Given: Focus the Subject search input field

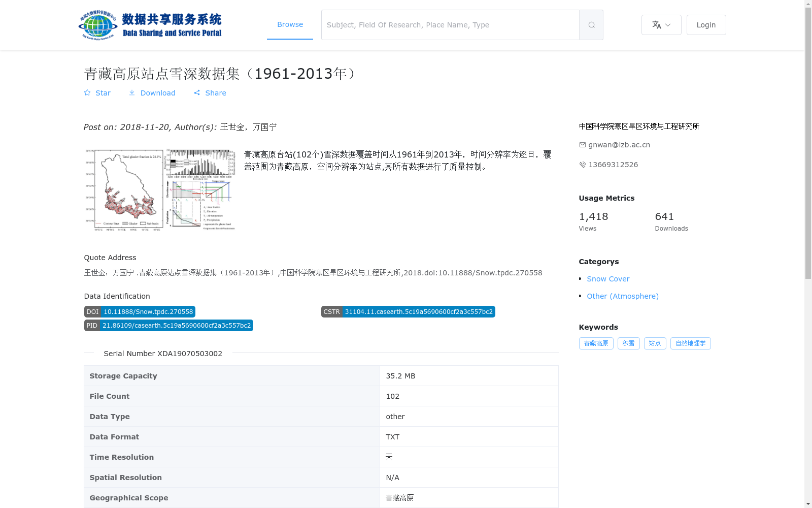Looking at the screenshot, I should pos(450,25).
